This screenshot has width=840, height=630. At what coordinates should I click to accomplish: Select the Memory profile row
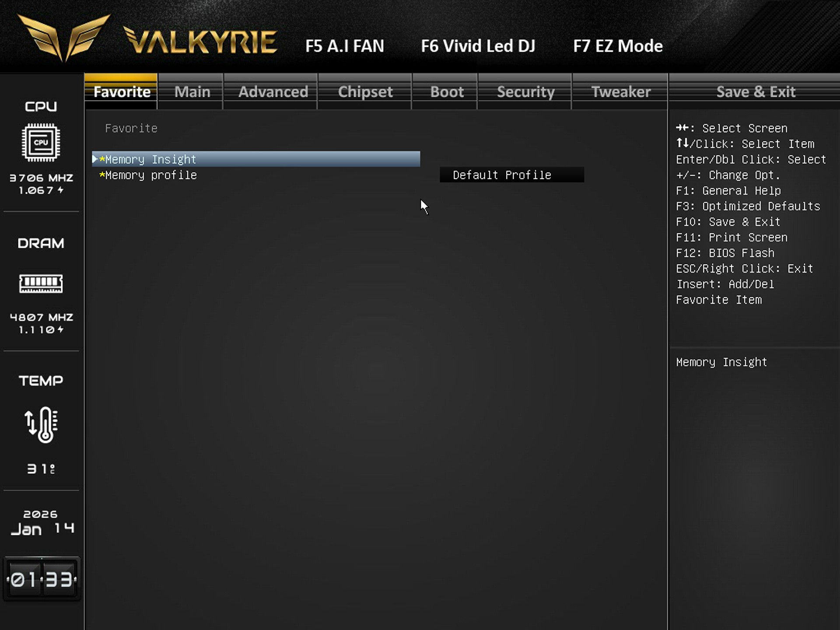[x=151, y=175]
